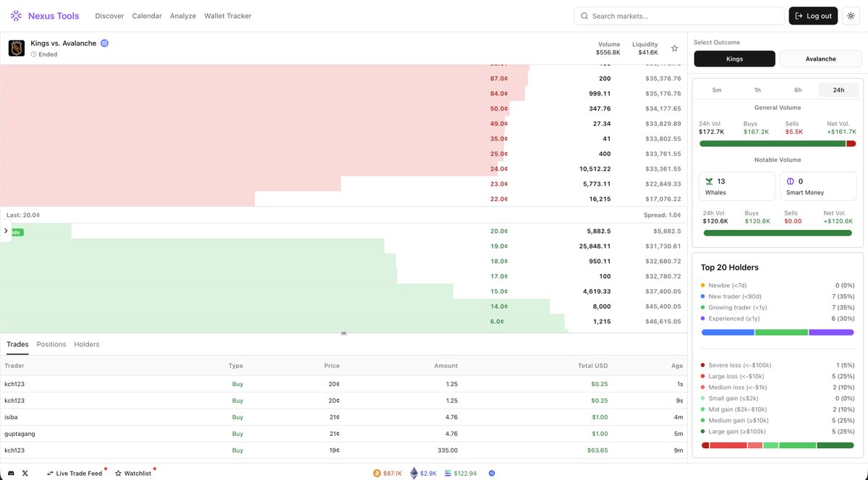Viewport: 868px width, 480px height.
Task: Open the Positions tab
Action: 51,345
